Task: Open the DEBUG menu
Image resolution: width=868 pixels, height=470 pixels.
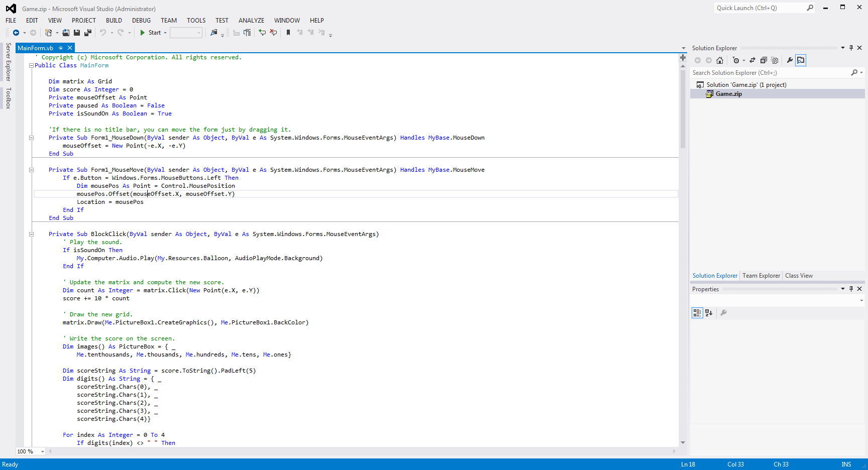Action: pyautogui.click(x=141, y=21)
